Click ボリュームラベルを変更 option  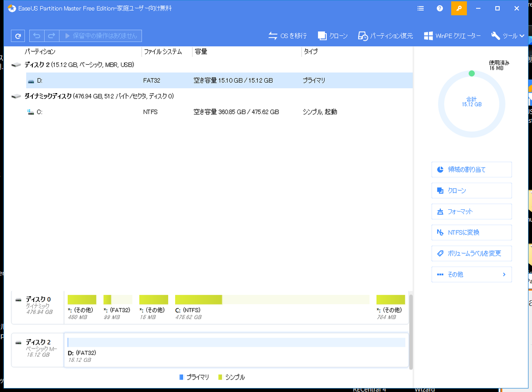[471, 253]
